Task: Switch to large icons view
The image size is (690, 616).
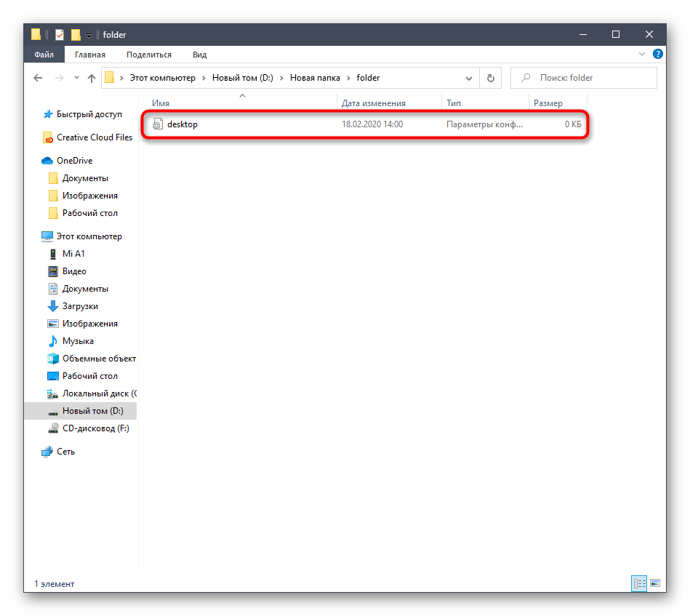Action: pos(655,583)
